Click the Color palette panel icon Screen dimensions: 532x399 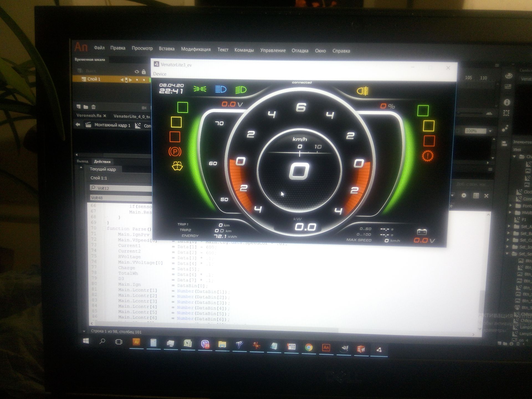[509, 76]
